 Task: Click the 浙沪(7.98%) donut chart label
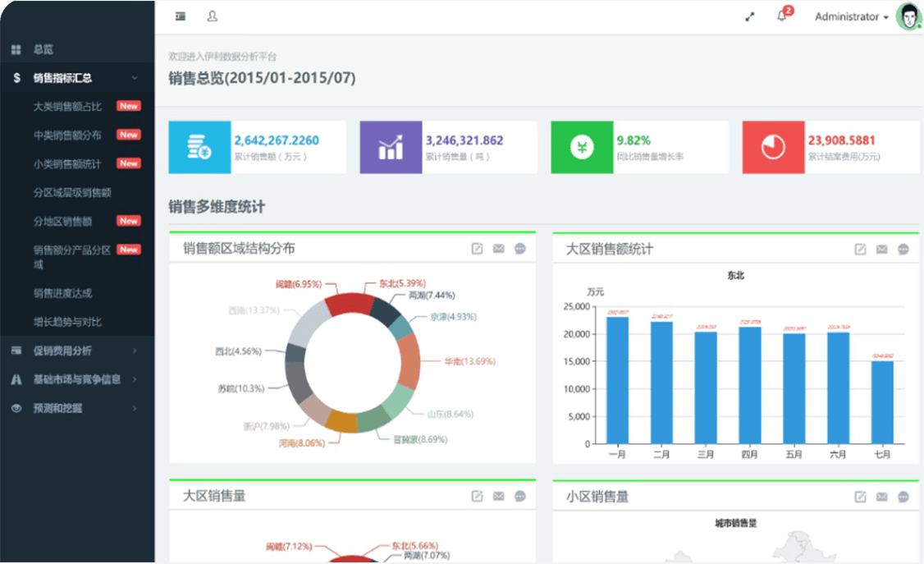[267, 426]
